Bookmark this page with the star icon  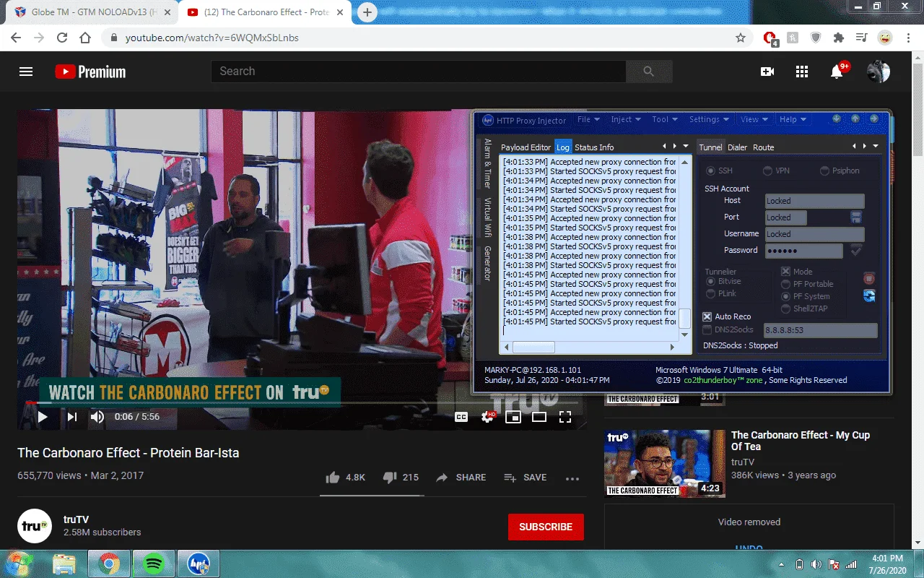[x=741, y=38]
